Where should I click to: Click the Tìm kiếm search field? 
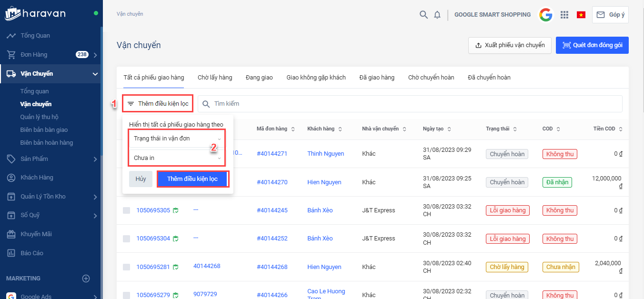pyautogui.click(x=410, y=104)
